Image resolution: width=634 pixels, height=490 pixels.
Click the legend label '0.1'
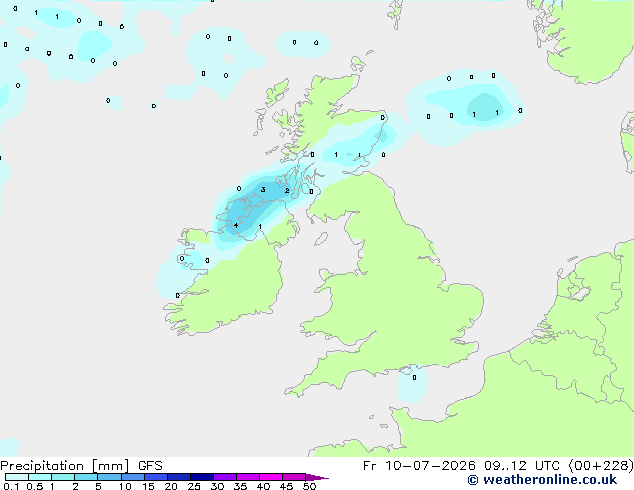pos(11,486)
